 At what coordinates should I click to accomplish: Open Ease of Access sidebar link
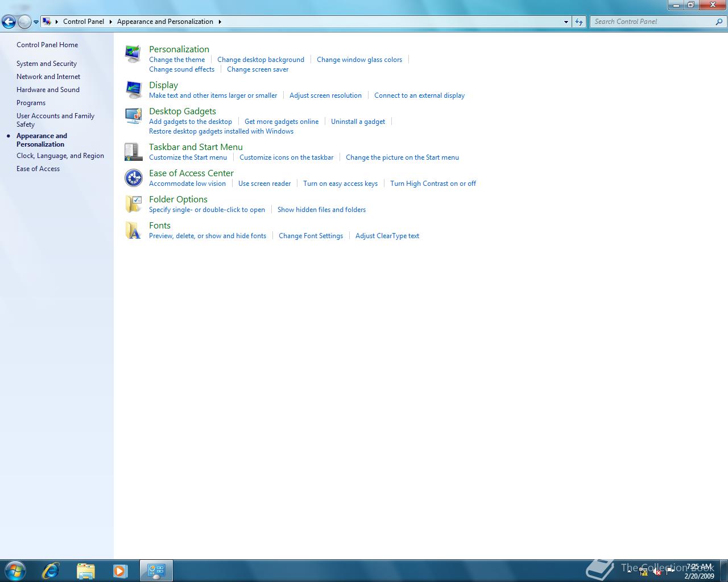tap(38, 169)
